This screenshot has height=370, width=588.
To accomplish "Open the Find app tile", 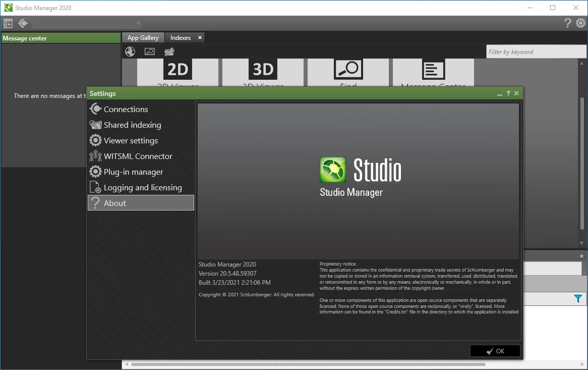I will click(348, 72).
